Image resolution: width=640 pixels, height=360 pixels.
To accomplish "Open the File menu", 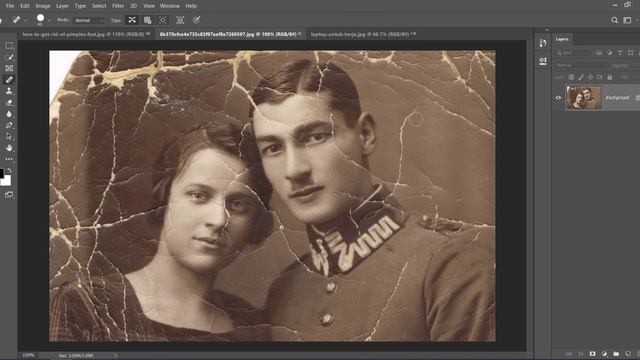I will (x=10, y=6).
